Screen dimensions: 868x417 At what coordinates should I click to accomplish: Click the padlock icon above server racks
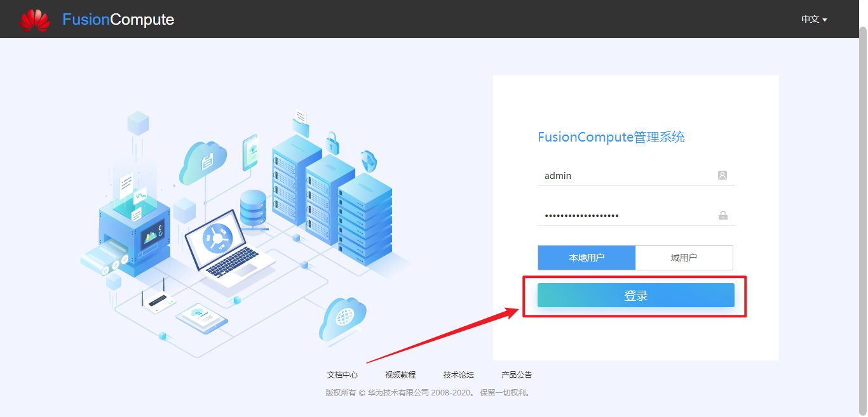point(332,143)
